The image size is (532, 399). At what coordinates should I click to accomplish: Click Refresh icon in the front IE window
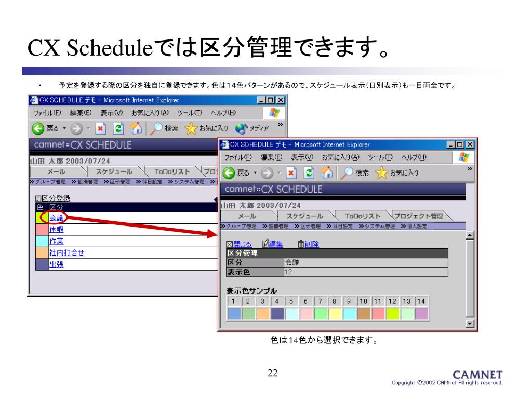coord(309,172)
